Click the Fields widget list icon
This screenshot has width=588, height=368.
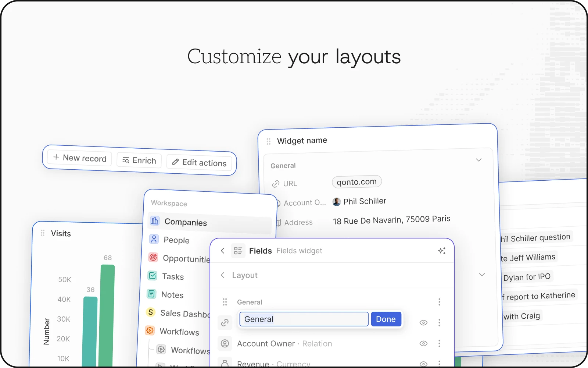(x=238, y=251)
